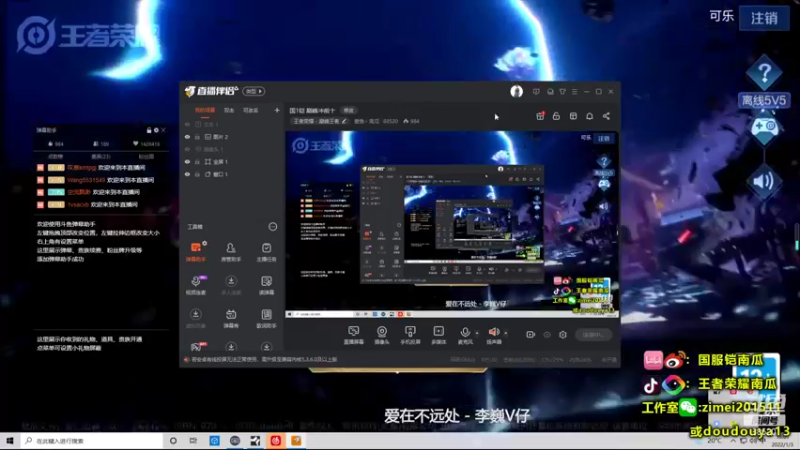
Task: Add a new scene with plus button
Action: [x=277, y=110]
